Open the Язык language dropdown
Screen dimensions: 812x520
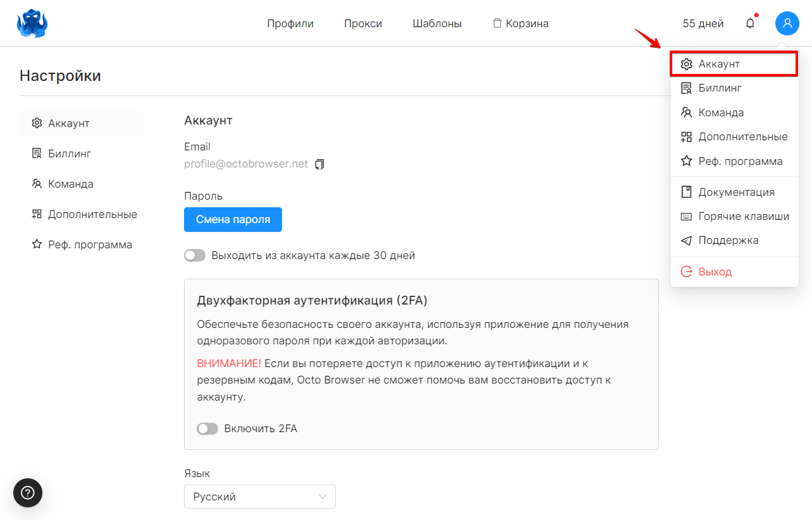260,497
